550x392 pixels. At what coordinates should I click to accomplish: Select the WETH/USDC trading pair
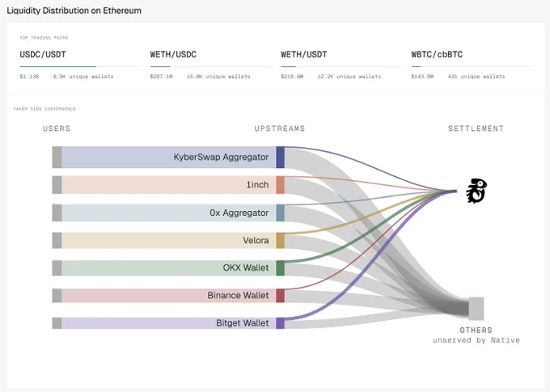pyautogui.click(x=173, y=54)
